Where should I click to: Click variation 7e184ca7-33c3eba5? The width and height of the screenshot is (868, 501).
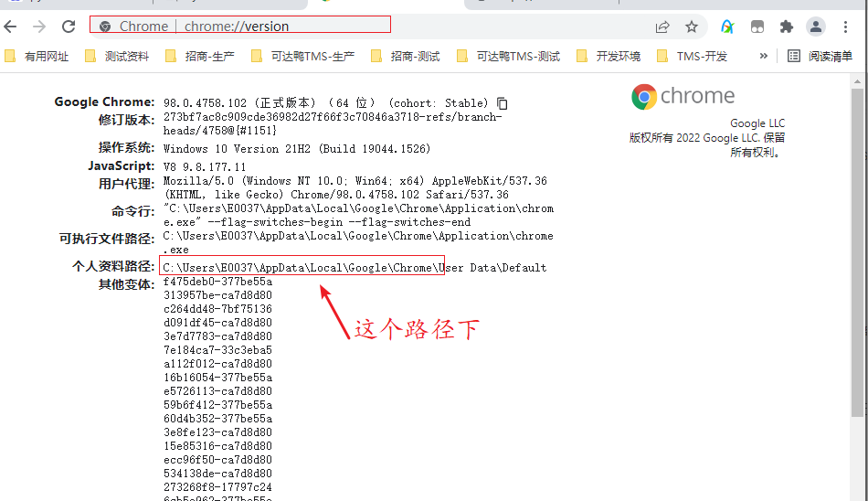(217, 350)
